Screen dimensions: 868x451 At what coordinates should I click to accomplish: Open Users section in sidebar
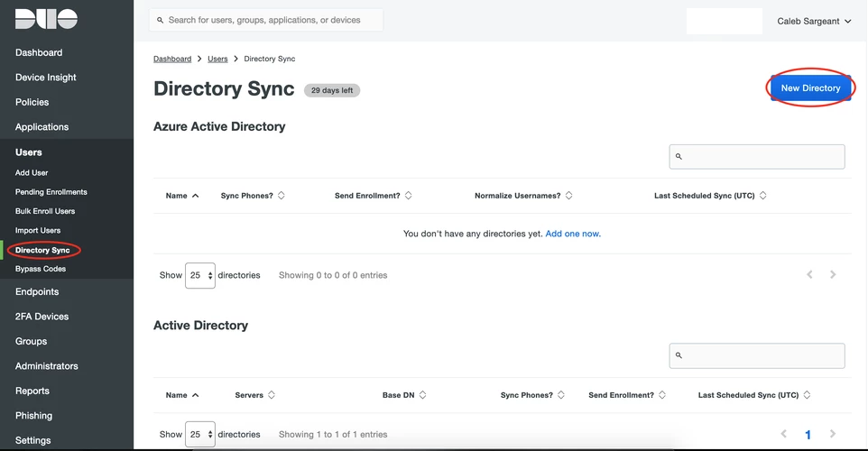pos(29,152)
